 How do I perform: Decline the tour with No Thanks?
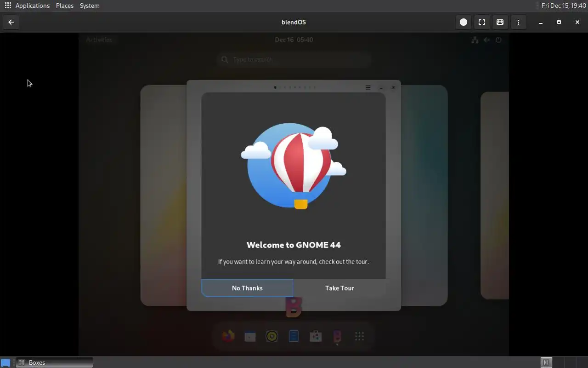click(247, 288)
